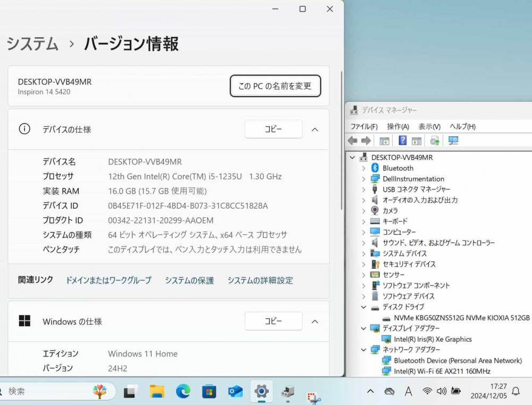532x405 pixels.
Task: Show hidden tray icons chevron
Action: point(370,391)
